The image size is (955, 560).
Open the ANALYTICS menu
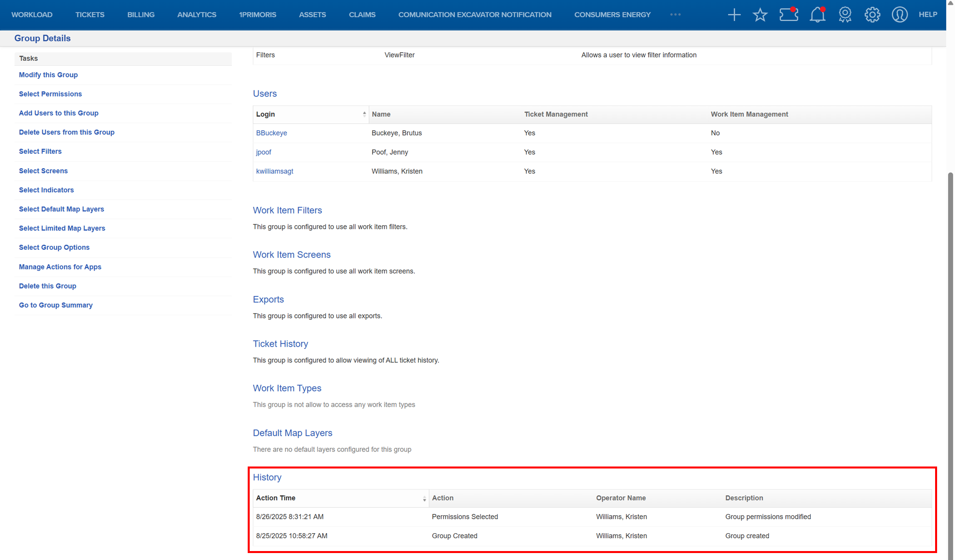(x=197, y=15)
